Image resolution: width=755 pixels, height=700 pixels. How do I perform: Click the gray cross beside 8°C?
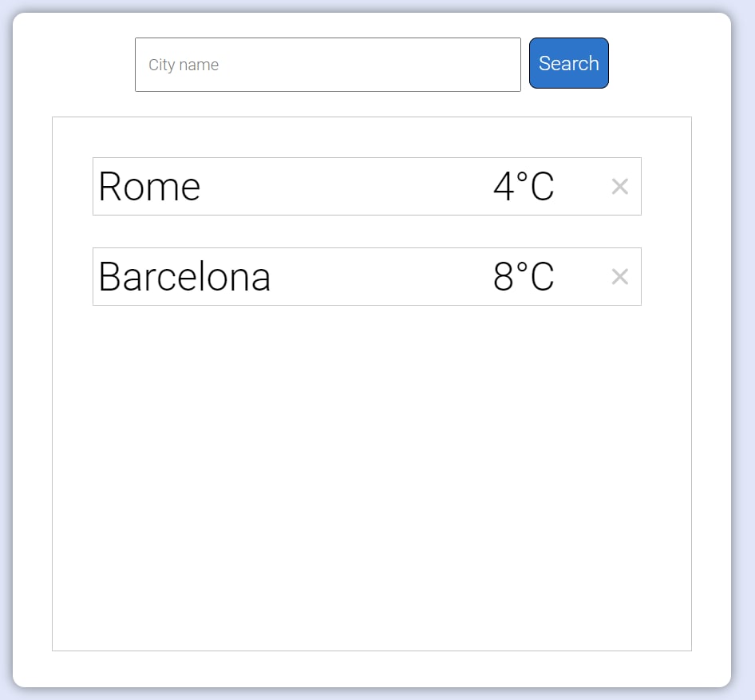coord(619,276)
